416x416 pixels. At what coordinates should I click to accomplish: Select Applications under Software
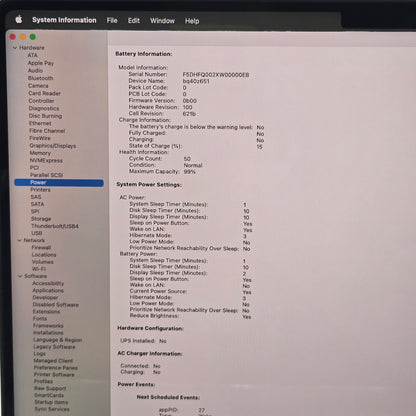point(48,290)
